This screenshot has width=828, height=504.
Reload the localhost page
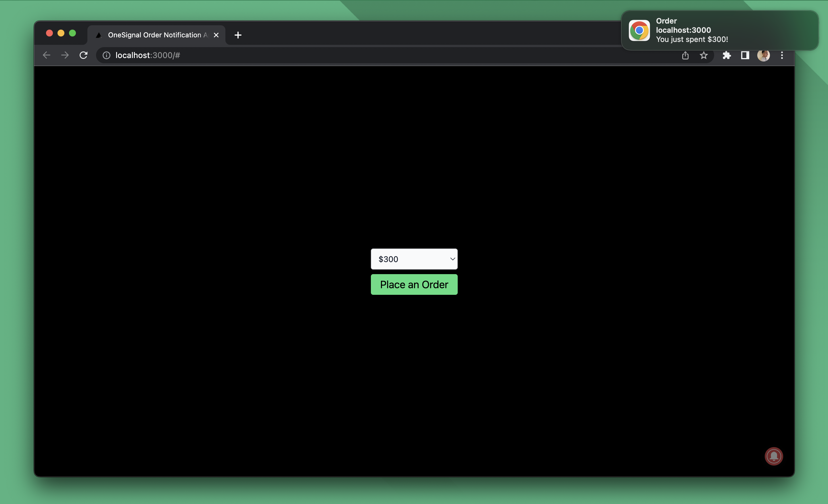tap(83, 55)
